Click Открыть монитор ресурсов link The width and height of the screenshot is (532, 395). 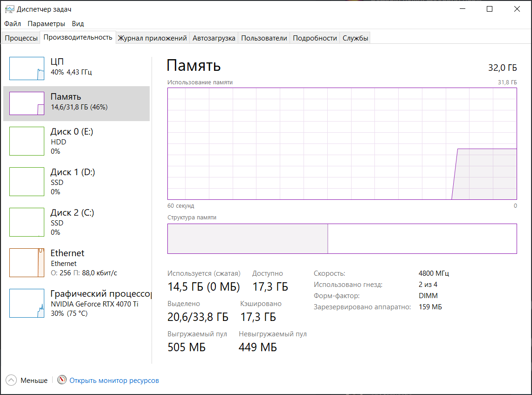(114, 381)
